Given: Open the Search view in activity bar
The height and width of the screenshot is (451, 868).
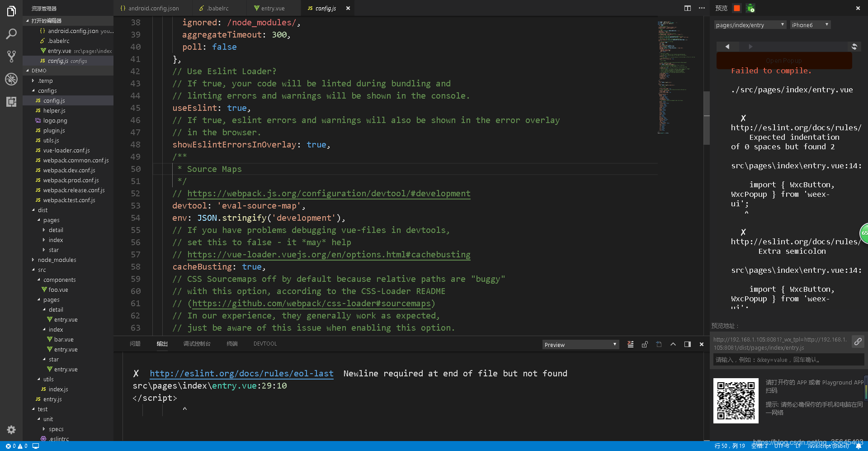Looking at the screenshot, I should point(11,34).
